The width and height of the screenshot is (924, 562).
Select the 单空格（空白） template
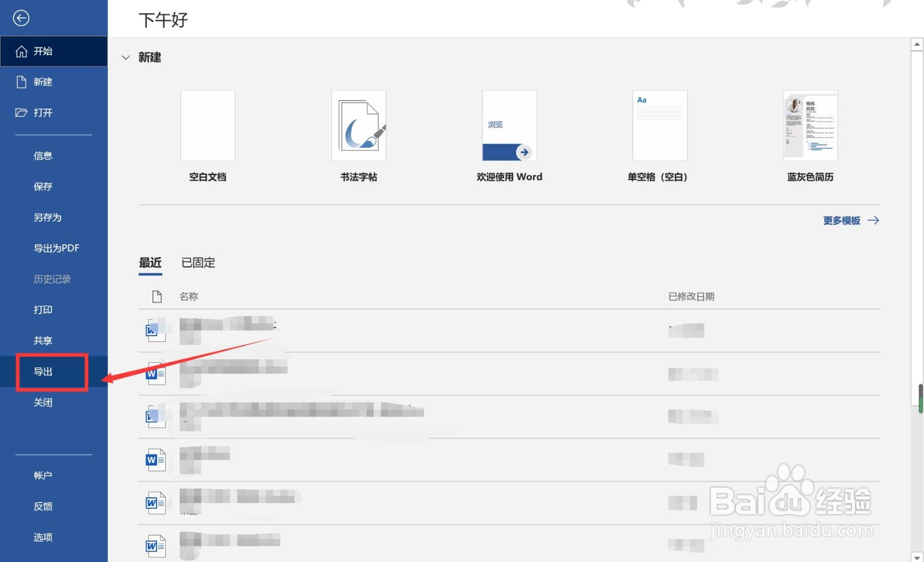[x=659, y=126]
